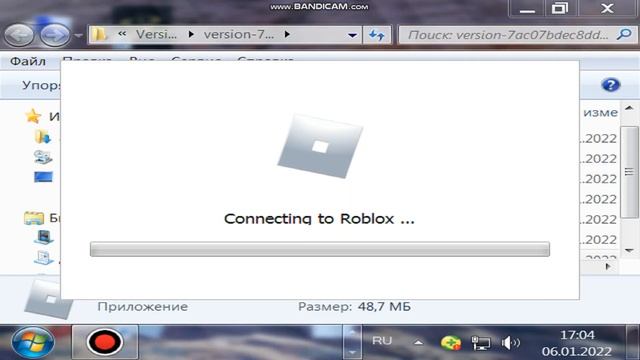The height and width of the screenshot is (360, 640).
Task: Focus the 'Поиск: version-7ac07bdec8dd' search field
Action: point(508,35)
